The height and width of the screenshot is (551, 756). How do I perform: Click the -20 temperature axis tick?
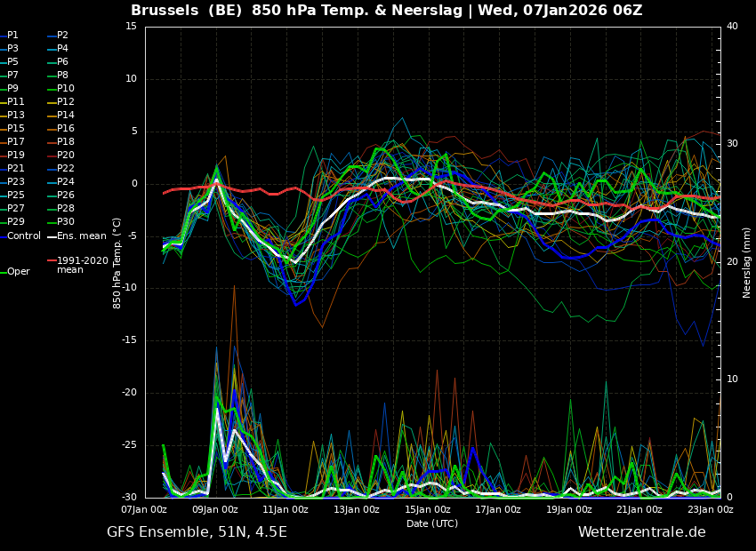130,393
